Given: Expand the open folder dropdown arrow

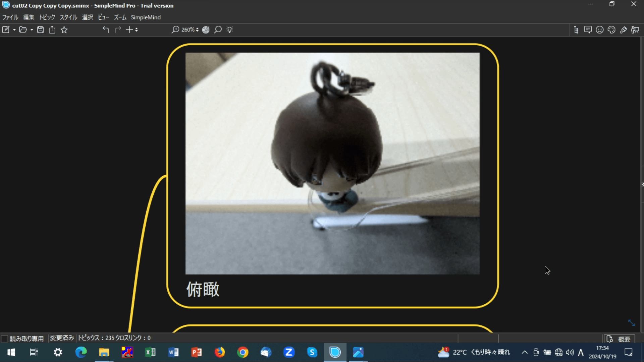Looking at the screenshot, I should point(32,30).
